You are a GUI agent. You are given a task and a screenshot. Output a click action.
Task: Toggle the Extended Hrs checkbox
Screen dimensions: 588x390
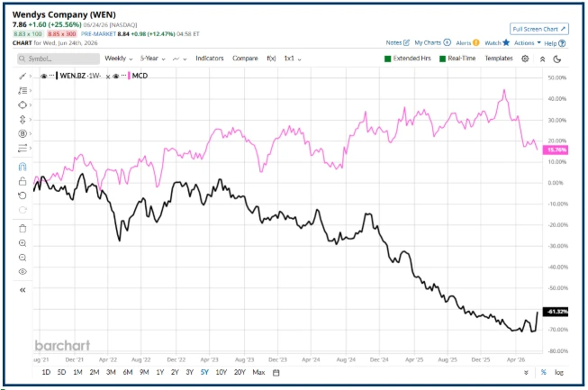(388, 59)
